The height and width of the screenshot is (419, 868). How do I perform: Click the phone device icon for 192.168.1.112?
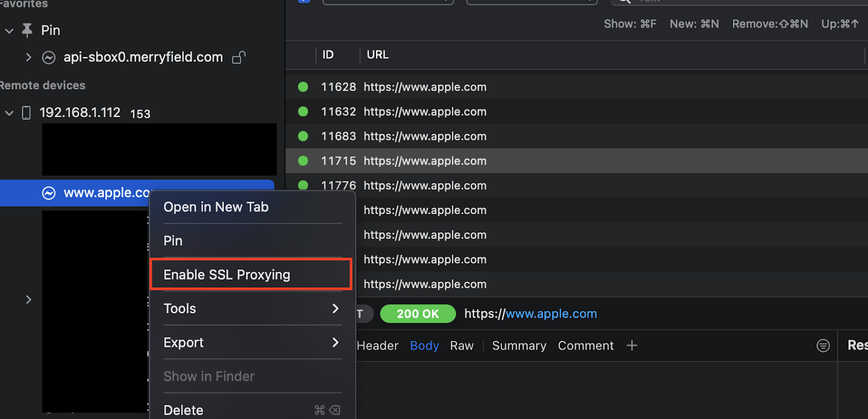click(x=26, y=113)
